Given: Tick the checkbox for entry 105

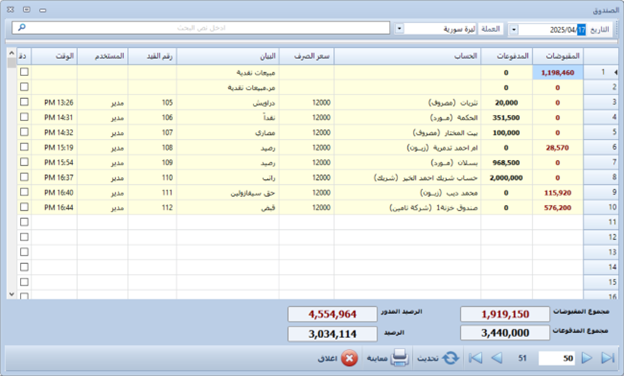Looking at the screenshot, I should click(x=24, y=102).
